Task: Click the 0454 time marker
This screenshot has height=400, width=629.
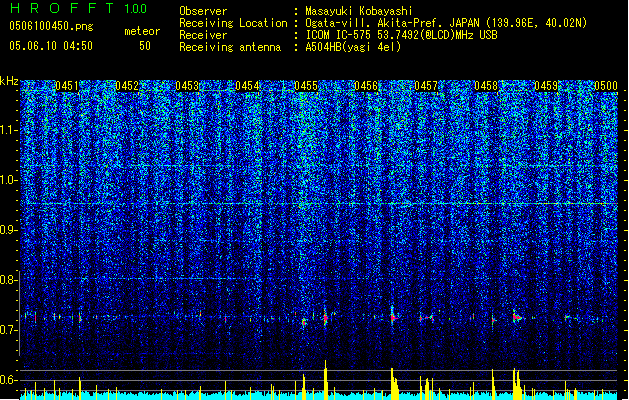Action: tap(247, 86)
